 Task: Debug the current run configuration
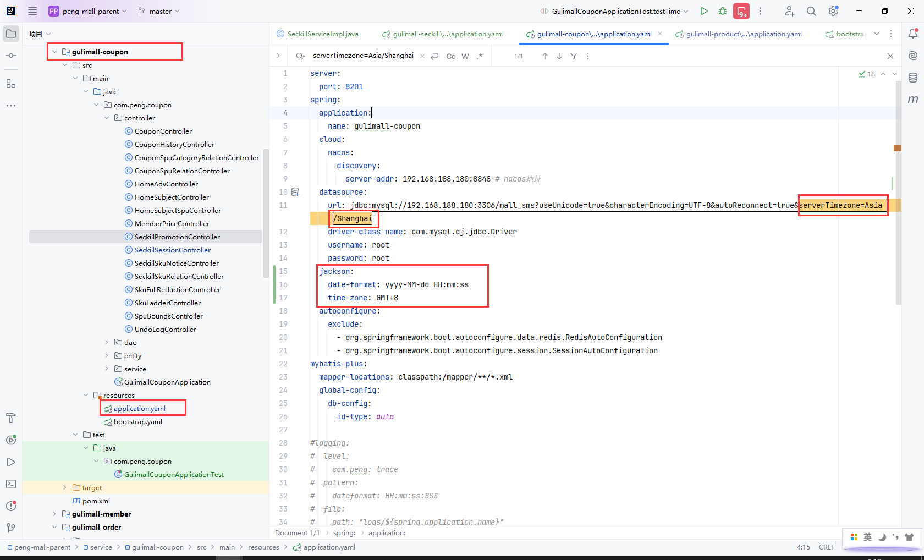point(723,11)
